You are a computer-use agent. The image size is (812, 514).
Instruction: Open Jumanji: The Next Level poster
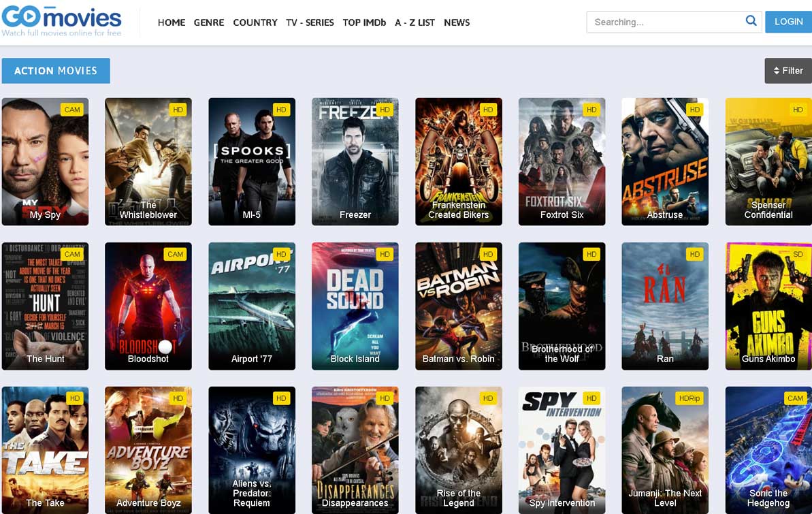point(665,450)
